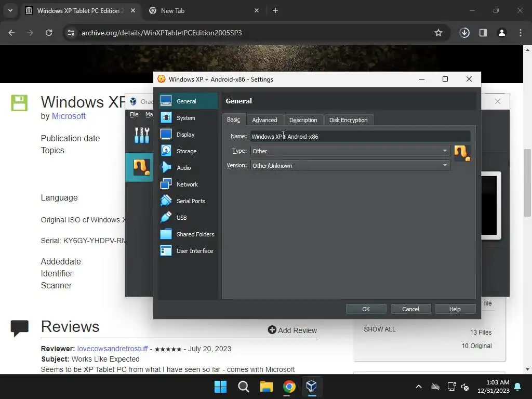
Task: Open Serial Ports settings category
Action: coord(188,201)
